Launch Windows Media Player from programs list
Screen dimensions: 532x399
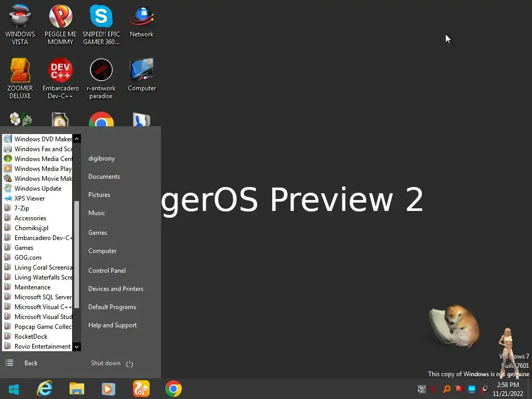(x=37, y=169)
